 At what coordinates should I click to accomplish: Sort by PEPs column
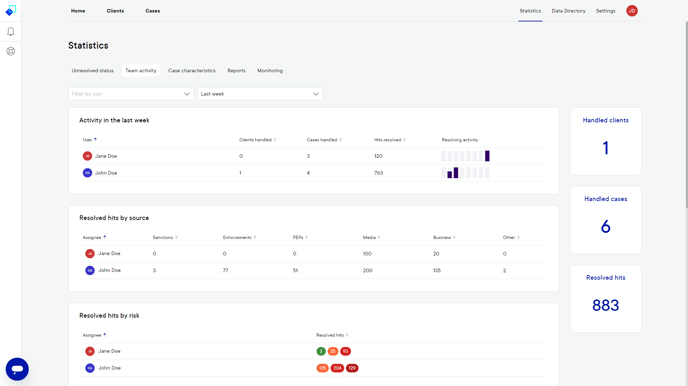[300, 237]
